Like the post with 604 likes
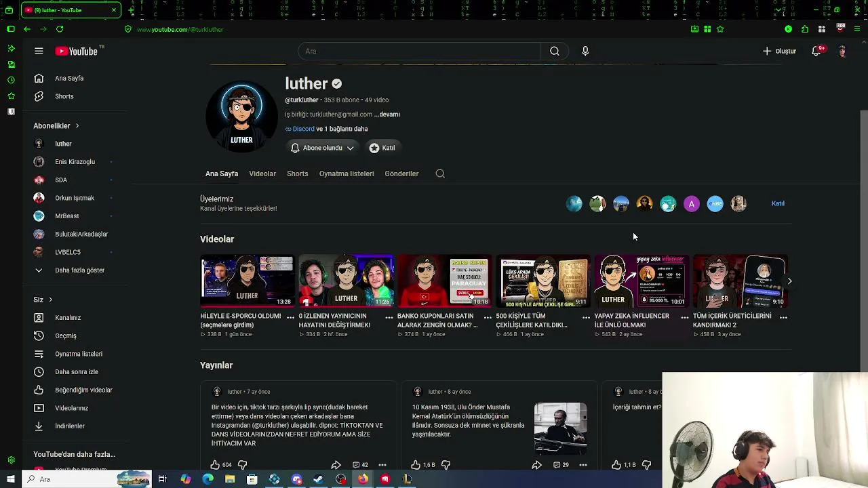Viewport: 868px width, 488px height. point(215,465)
